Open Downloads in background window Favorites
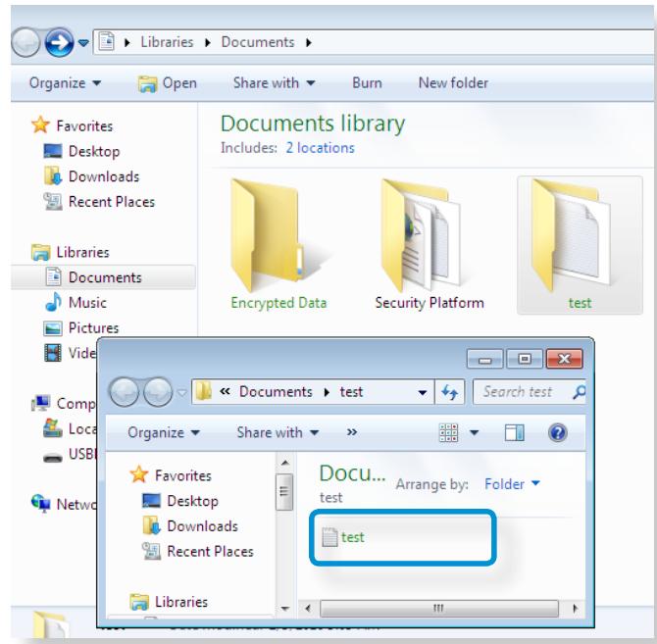Viewport: 657px width, 644px height. [91, 176]
